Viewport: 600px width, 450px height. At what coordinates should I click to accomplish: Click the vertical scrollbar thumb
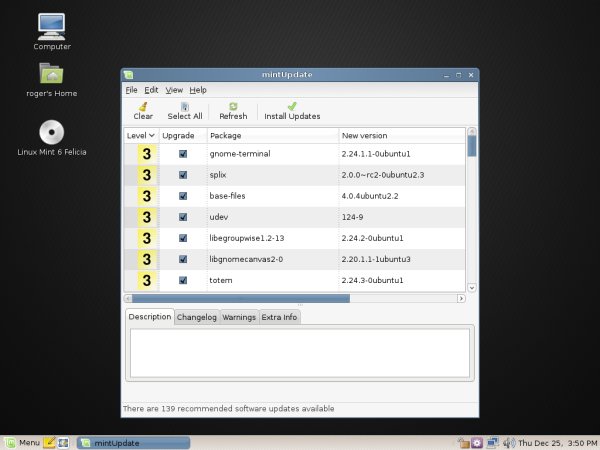click(472, 146)
